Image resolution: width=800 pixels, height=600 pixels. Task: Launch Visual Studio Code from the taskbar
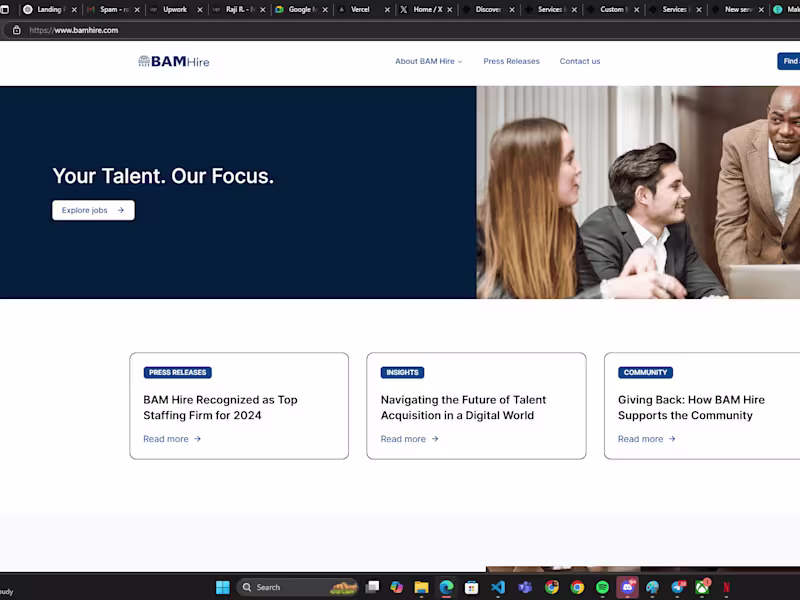tap(497, 587)
